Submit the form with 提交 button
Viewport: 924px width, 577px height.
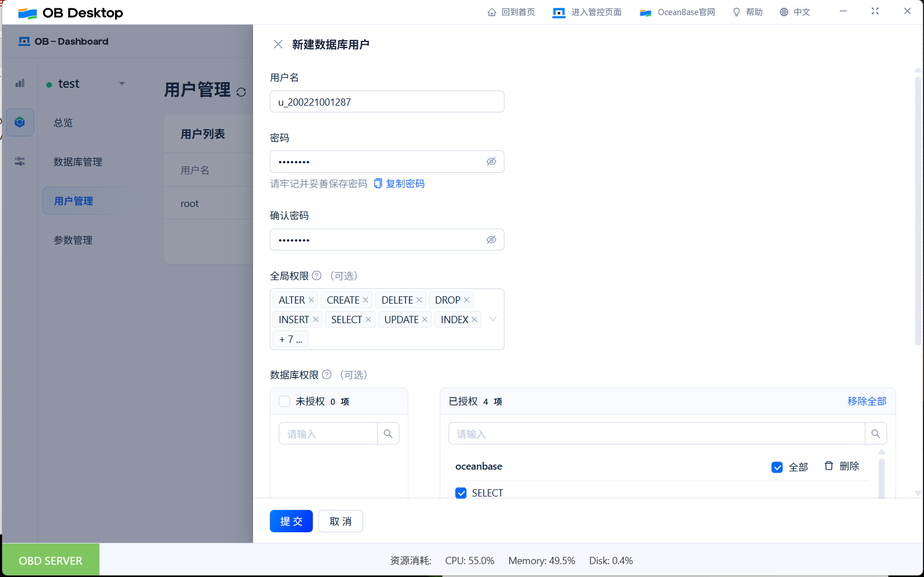click(291, 521)
